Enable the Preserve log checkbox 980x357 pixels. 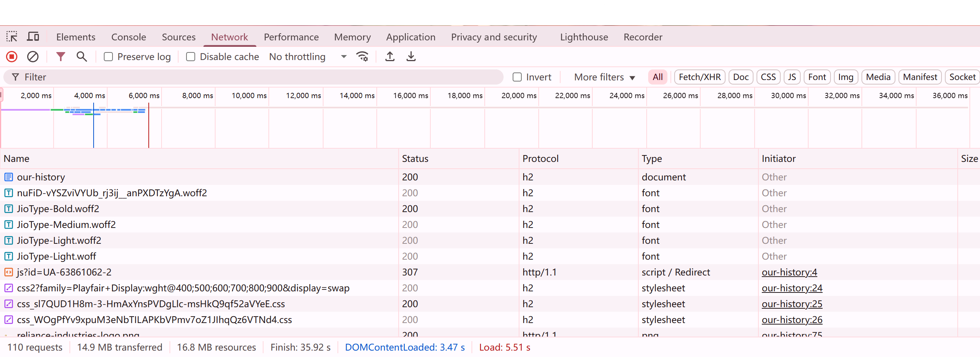(x=108, y=57)
